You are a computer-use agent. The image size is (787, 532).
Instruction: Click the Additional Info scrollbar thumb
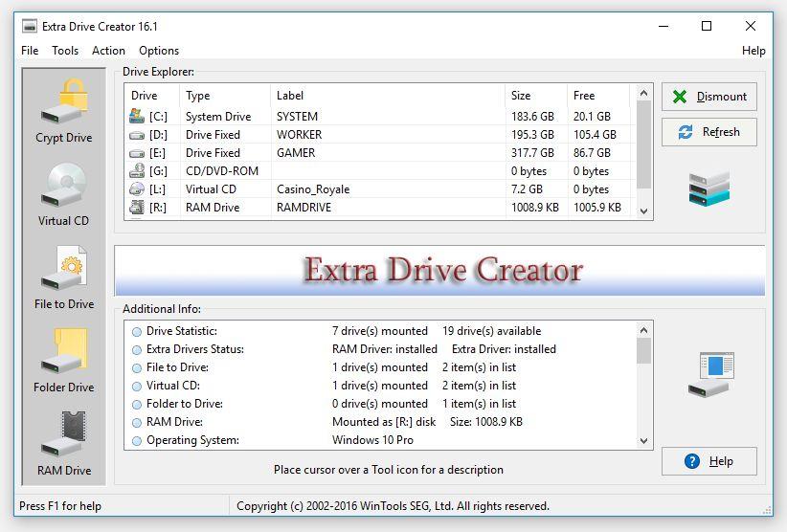(x=644, y=351)
